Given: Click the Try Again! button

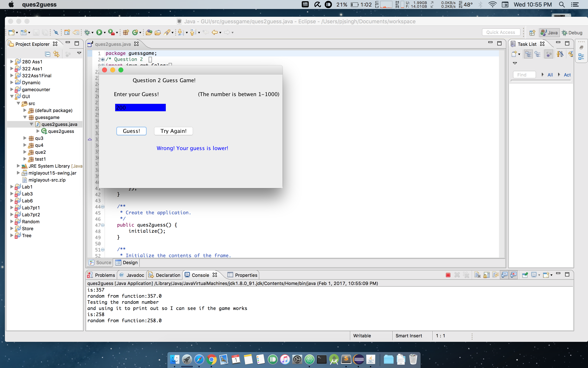Looking at the screenshot, I should (174, 131).
